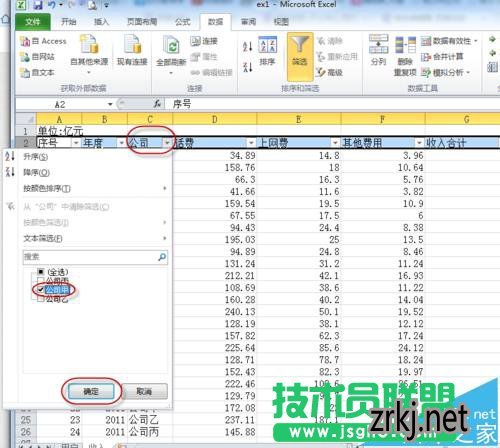Viewport: 500px width, 448px height.
Task: Check the 公司乙 checkbox in filter list
Action: click(41, 299)
